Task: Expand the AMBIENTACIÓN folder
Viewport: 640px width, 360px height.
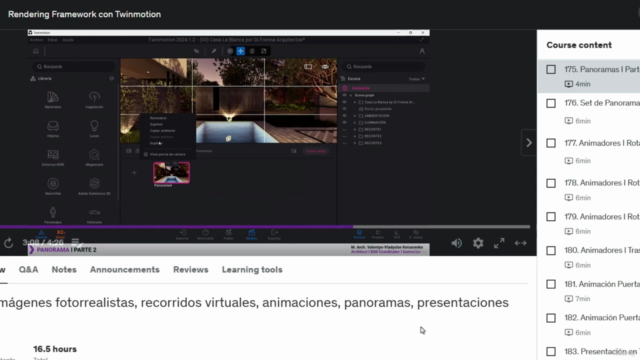Action: pos(355,116)
